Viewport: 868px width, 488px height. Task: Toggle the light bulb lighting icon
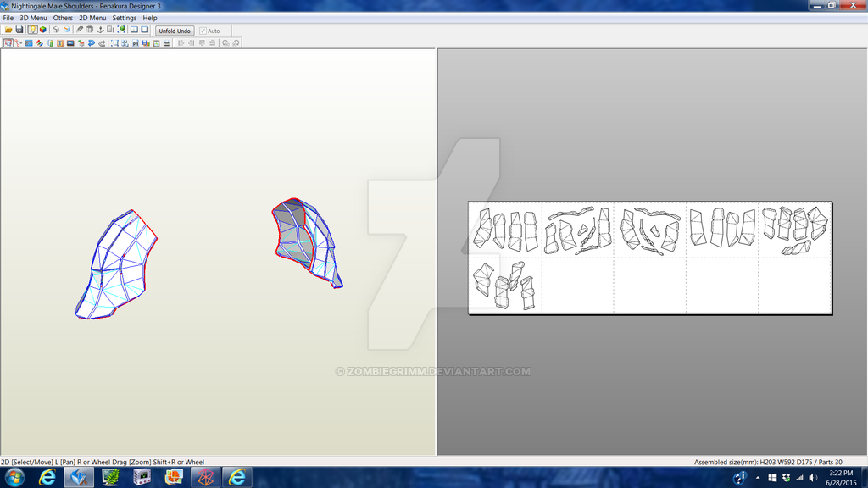pyautogui.click(x=33, y=30)
